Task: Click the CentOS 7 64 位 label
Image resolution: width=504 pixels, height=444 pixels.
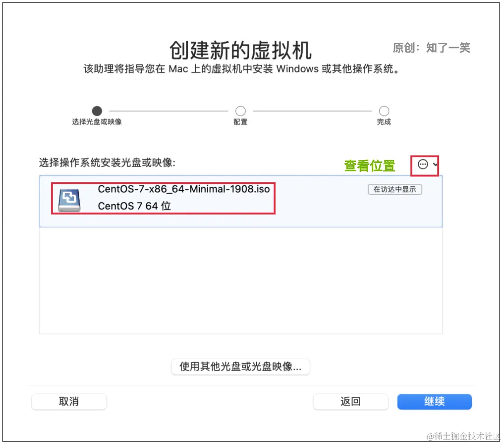Action: 134,206
